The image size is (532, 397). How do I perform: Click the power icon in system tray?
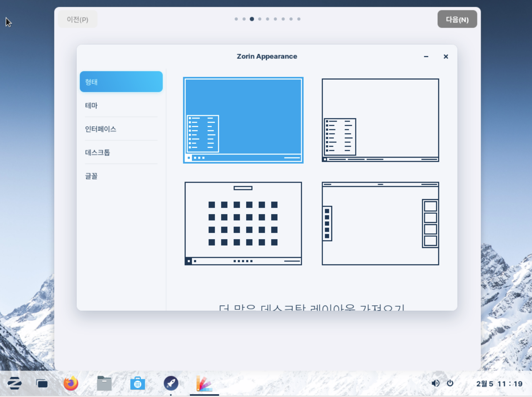tap(450, 383)
